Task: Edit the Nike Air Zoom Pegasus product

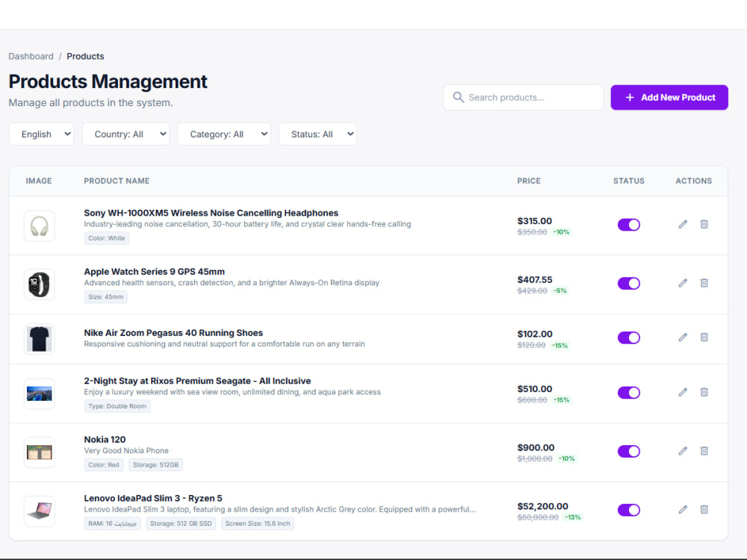Action: (x=683, y=337)
